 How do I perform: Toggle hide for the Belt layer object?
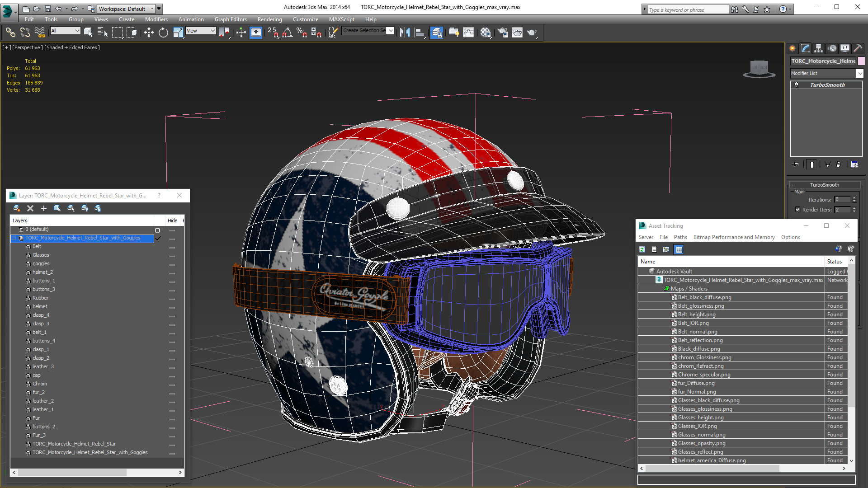click(172, 247)
